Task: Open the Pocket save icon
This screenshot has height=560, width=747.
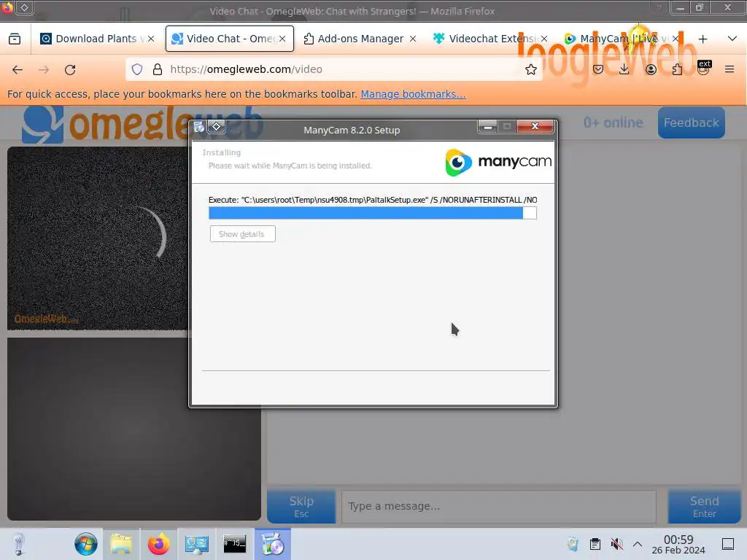Action: [x=598, y=69]
